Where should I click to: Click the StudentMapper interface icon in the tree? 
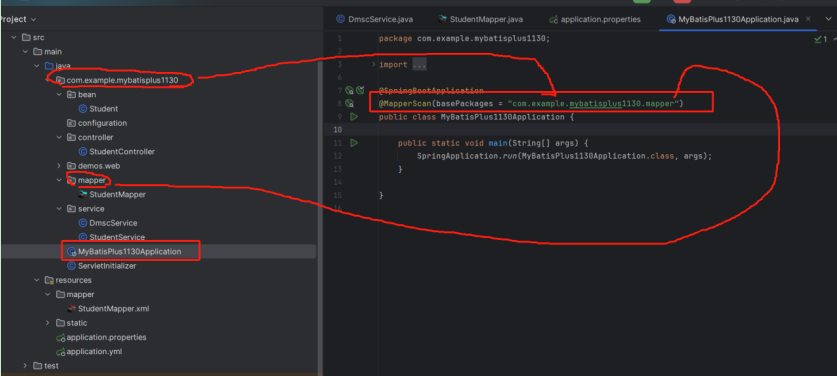(83, 194)
